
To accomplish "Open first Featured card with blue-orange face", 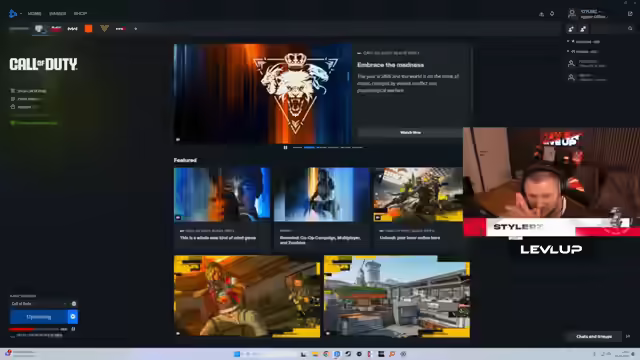I will 222,208.
